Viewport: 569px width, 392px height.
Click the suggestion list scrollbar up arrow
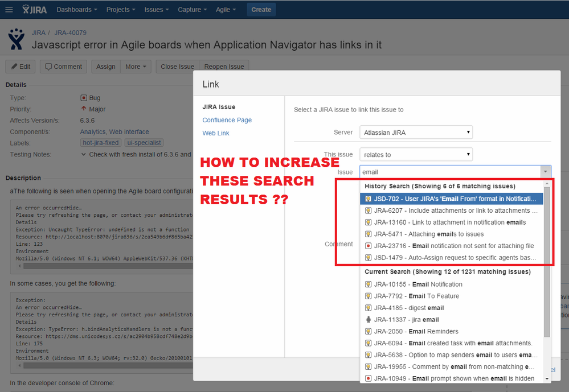point(547,184)
